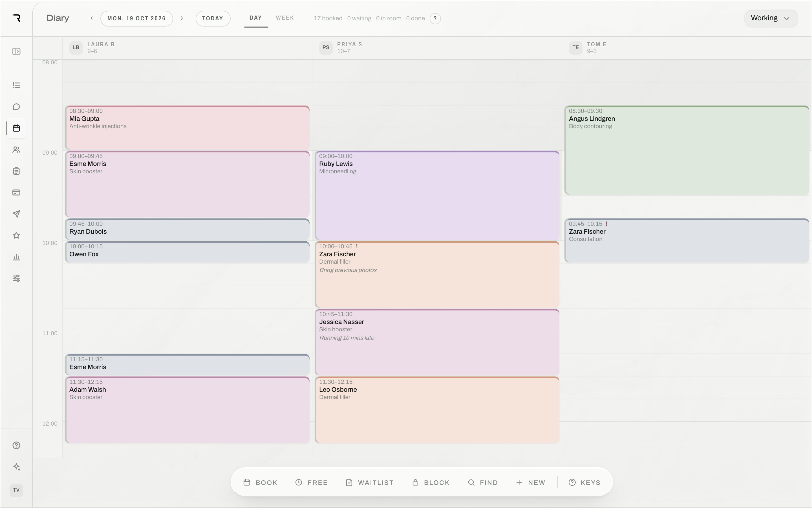Open the bar chart reports icon
The height and width of the screenshot is (508, 812).
tap(16, 257)
